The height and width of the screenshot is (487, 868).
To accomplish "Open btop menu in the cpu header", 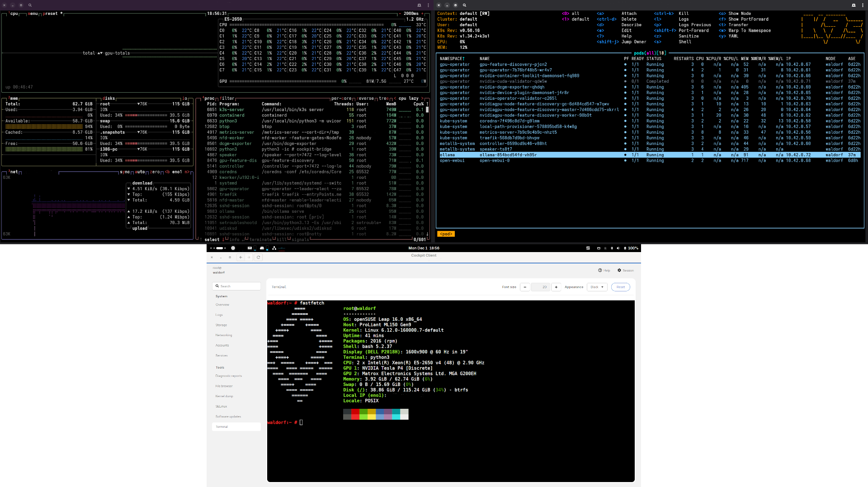I will coord(33,14).
